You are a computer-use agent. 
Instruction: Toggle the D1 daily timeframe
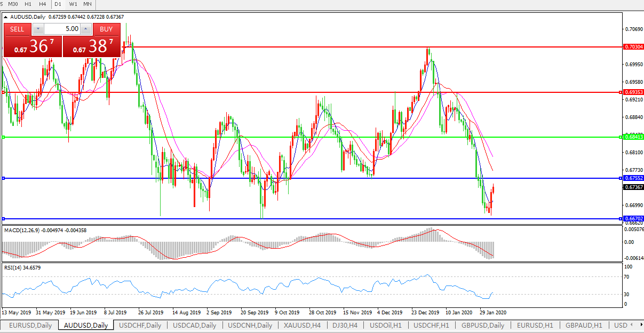coord(58,4)
